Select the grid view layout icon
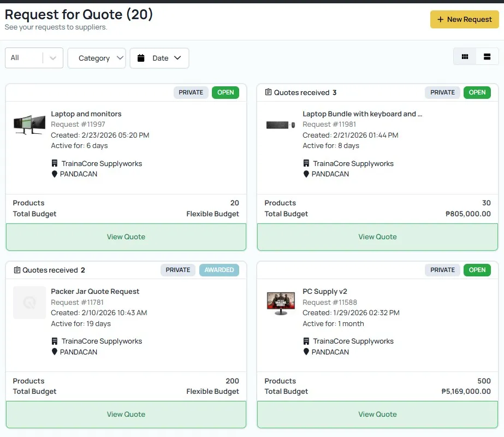The height and width of the screenshot is (437, 504). pyautogui.click(x=465, y=56)
